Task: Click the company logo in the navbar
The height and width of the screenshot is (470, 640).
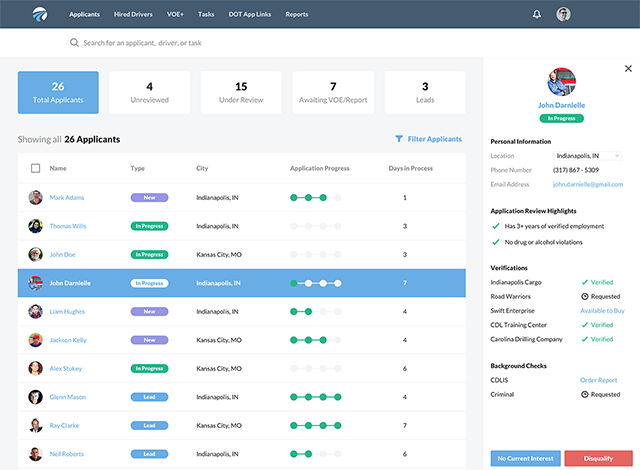Action: tap(40, 14)
